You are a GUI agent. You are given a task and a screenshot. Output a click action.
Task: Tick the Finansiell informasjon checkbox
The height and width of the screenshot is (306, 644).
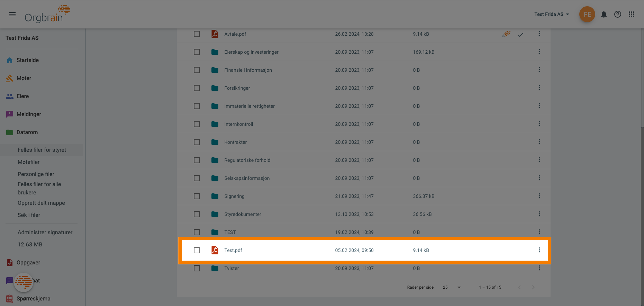pos(197,70)
